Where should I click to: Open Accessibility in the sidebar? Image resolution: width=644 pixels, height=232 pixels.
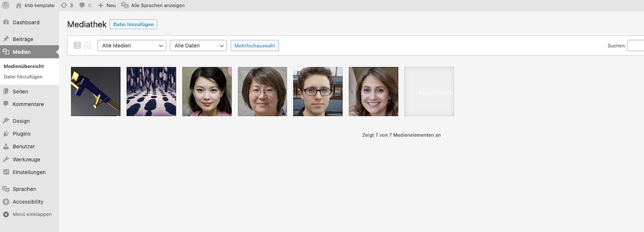tap(28, 202)
